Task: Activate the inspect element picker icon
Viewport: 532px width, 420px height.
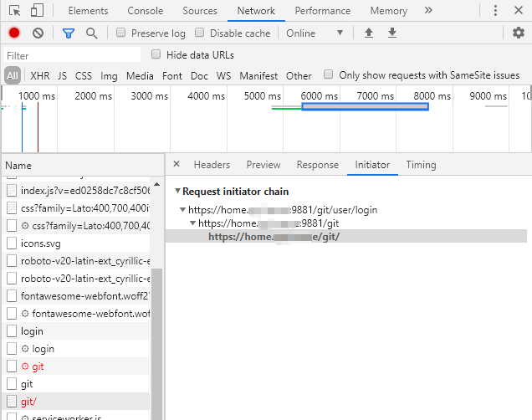Action: [14, 11]
